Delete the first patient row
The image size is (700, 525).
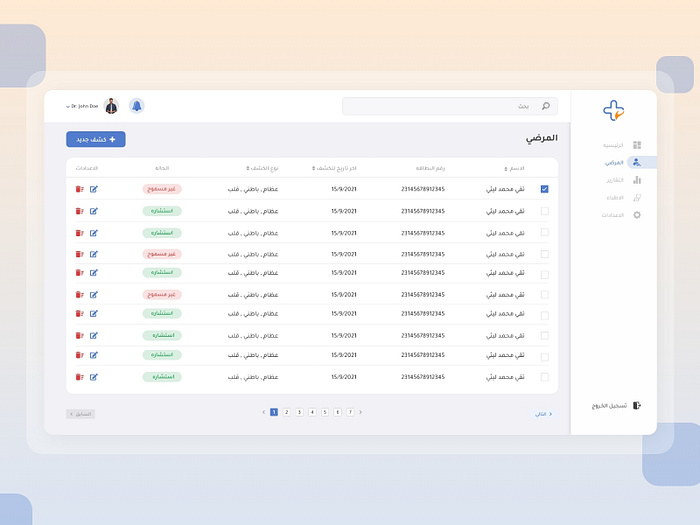pos(79,189)
